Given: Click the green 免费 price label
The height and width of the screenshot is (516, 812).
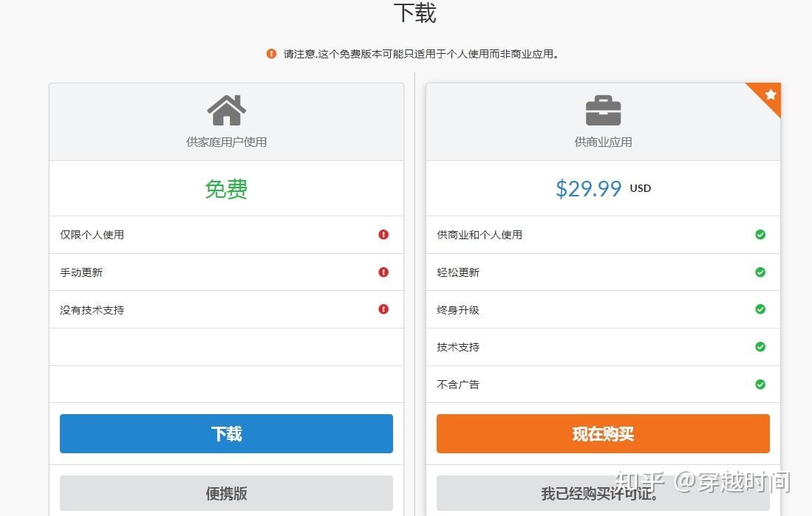Looking at the screenshot, I should tap(226, 189).
